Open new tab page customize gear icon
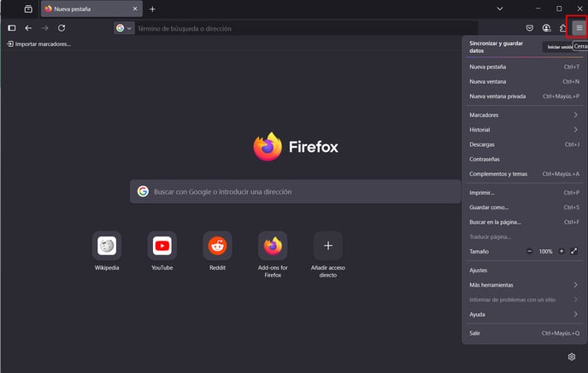 point(572,357)
